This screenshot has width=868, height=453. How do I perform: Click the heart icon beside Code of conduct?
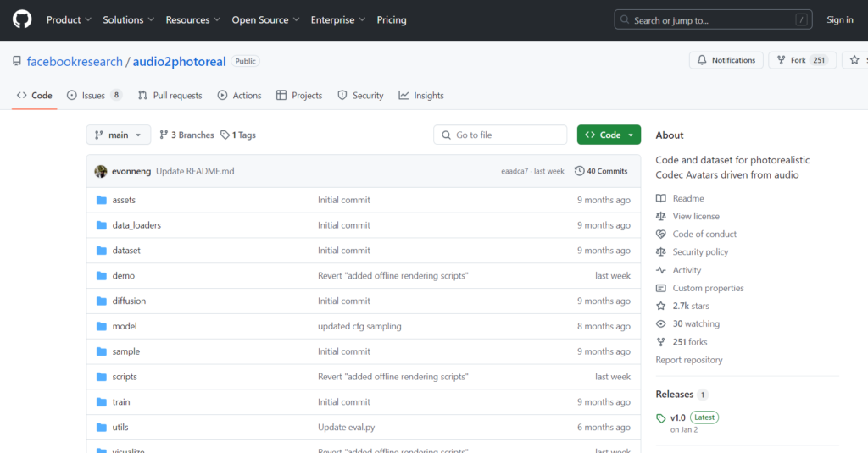pos(661,234)
